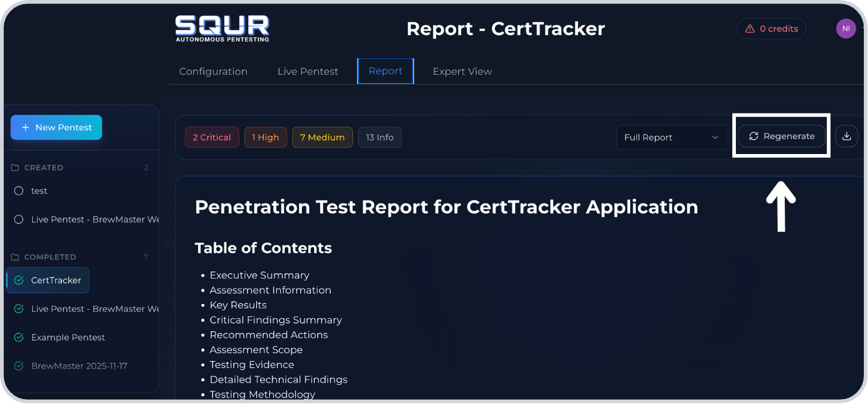
Task: Click the CertTracker completed checkmark icon
Action: (19, 280)
